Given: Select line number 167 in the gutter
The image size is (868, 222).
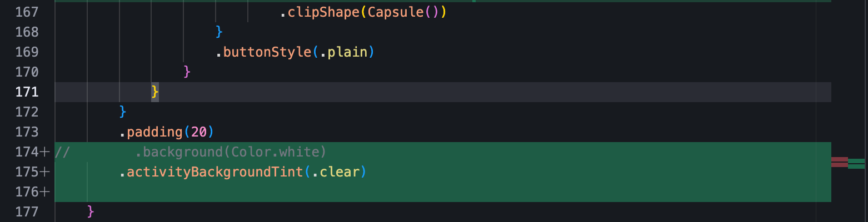Looking at the screenshot, I should (x=27, y=12).
